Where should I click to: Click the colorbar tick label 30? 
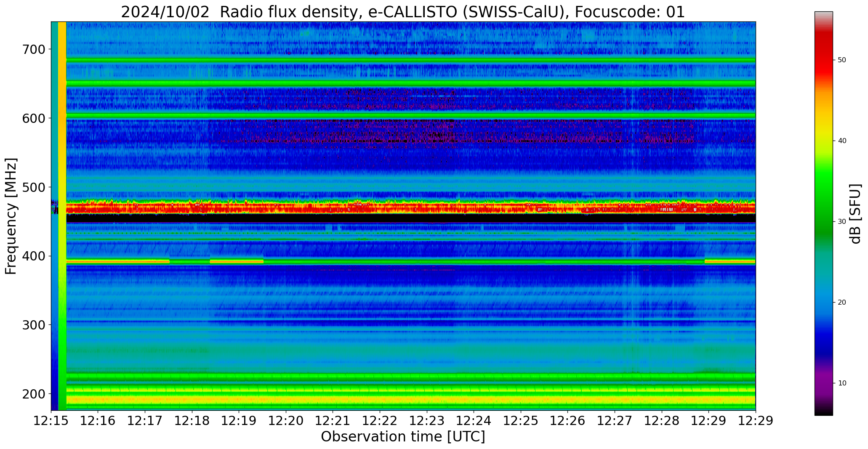coord(842,222)
